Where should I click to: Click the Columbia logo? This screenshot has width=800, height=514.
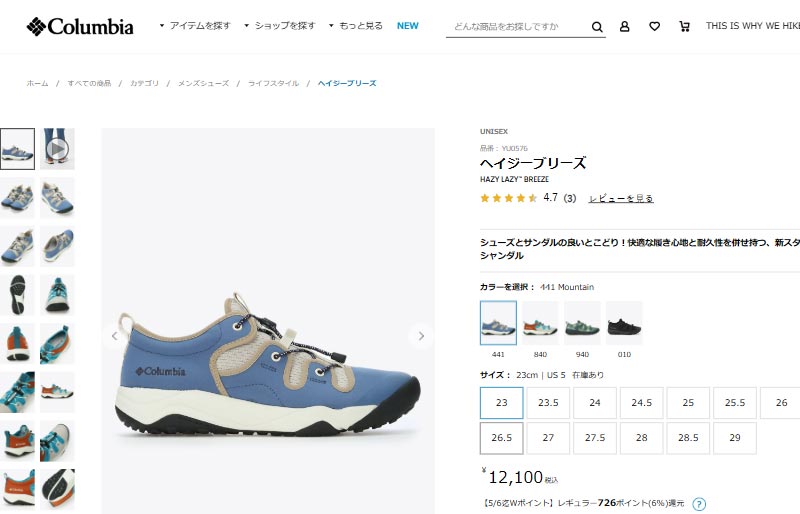(80, 27)
